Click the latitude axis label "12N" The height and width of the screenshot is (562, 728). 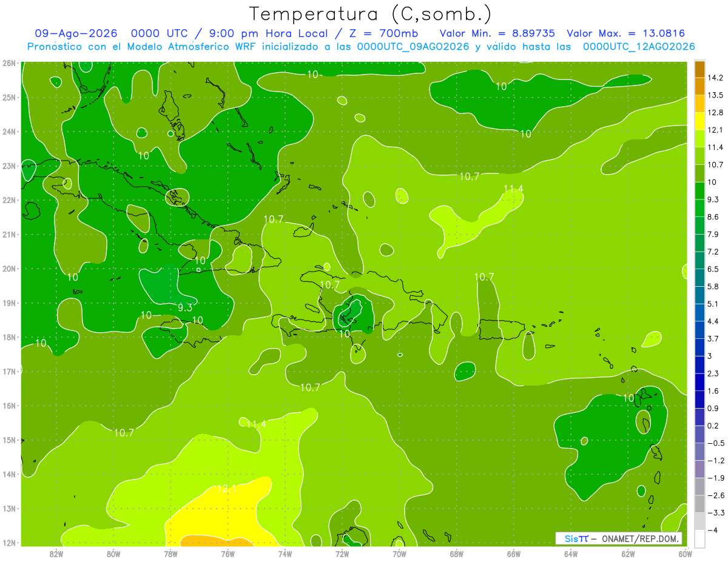pyautogui.click(x=8, y=543)
